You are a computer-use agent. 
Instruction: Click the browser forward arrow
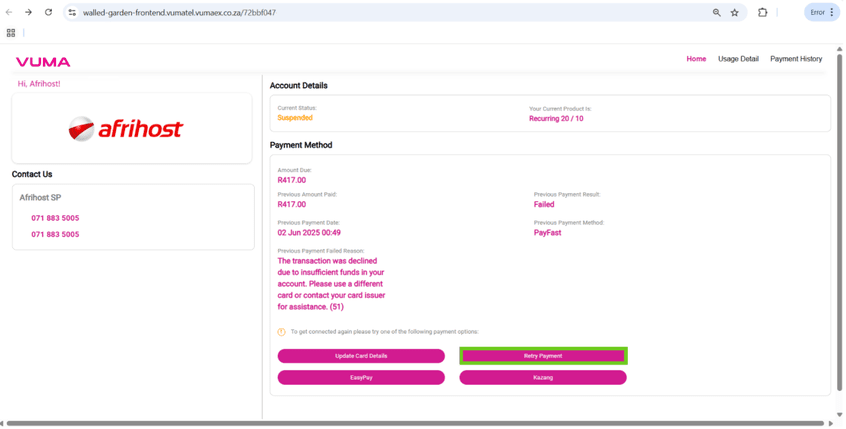[28, 13]
